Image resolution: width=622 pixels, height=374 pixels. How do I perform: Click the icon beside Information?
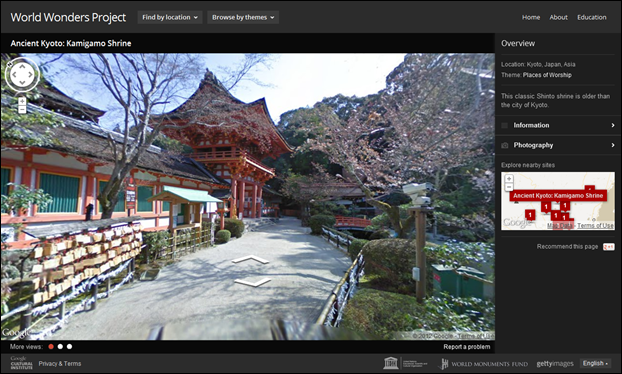point(505,125)
